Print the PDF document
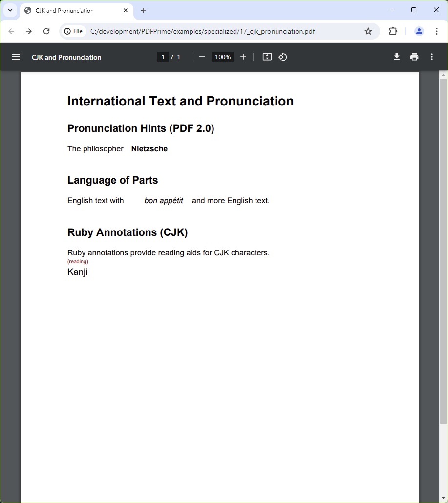The image size is (448, 503). click(x=414, y=57)
